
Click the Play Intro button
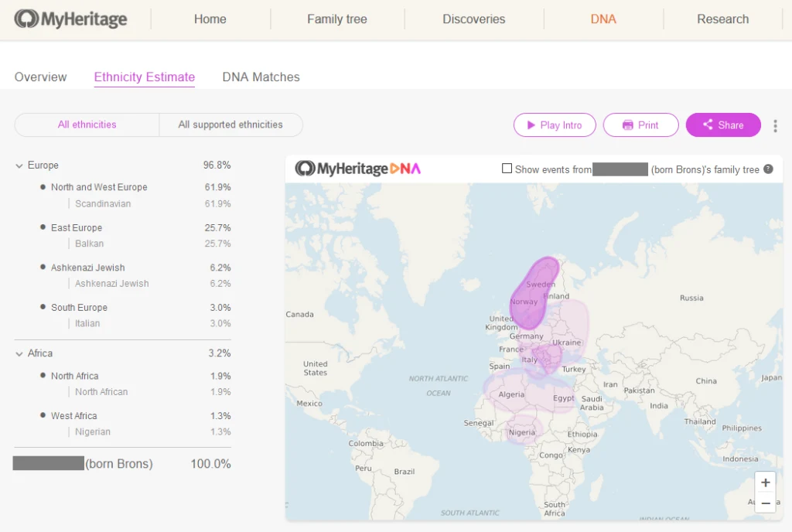(x=555, y=125)
